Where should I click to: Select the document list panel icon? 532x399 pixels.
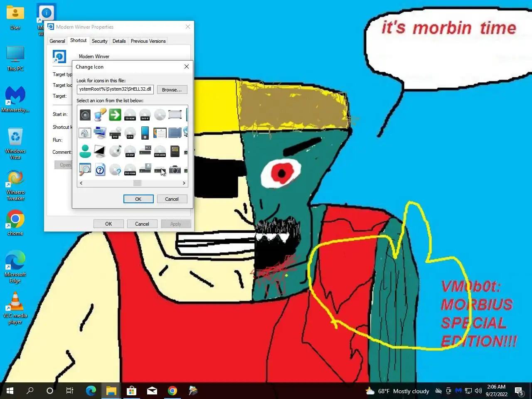pyautogui.click(x=160, y=133)
